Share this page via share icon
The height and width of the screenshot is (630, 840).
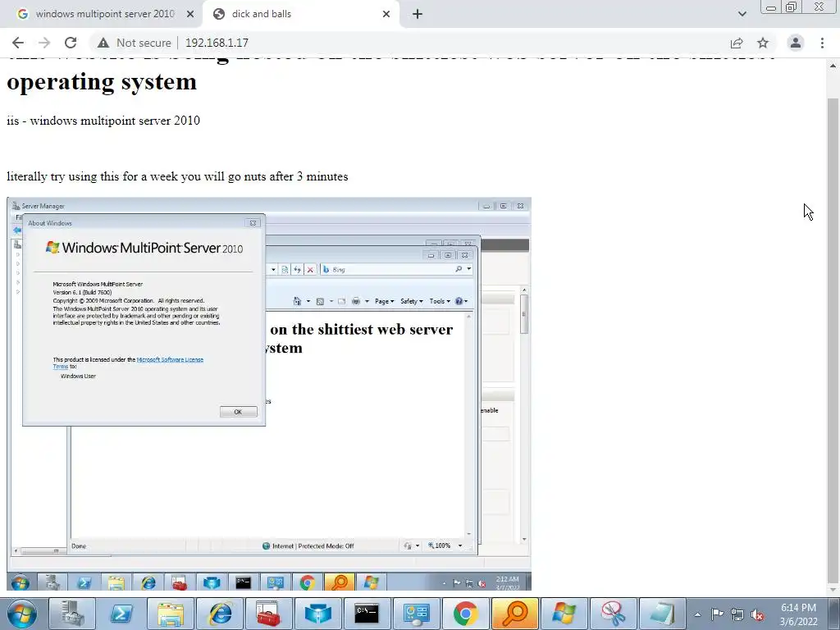pos(737,43)
